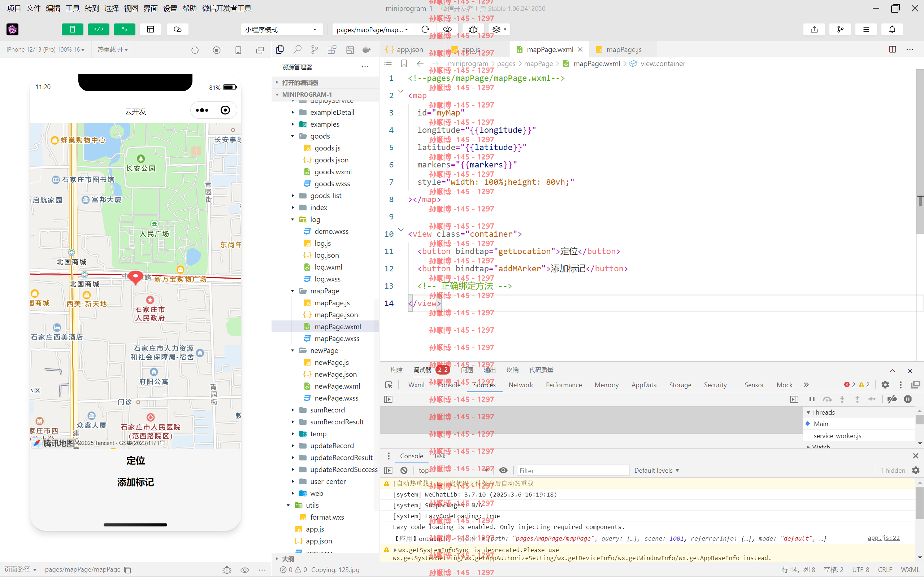Toggle pause on exceptions
This screenshot has width=924, height=577.
(908, 399)
